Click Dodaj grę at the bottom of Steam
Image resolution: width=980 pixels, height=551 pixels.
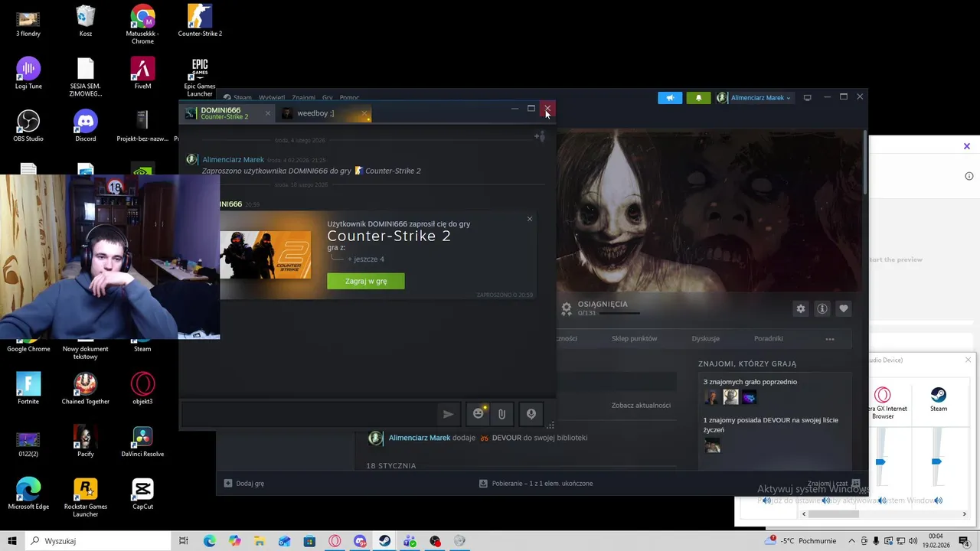pyautogui.click(x=244, y=484)
